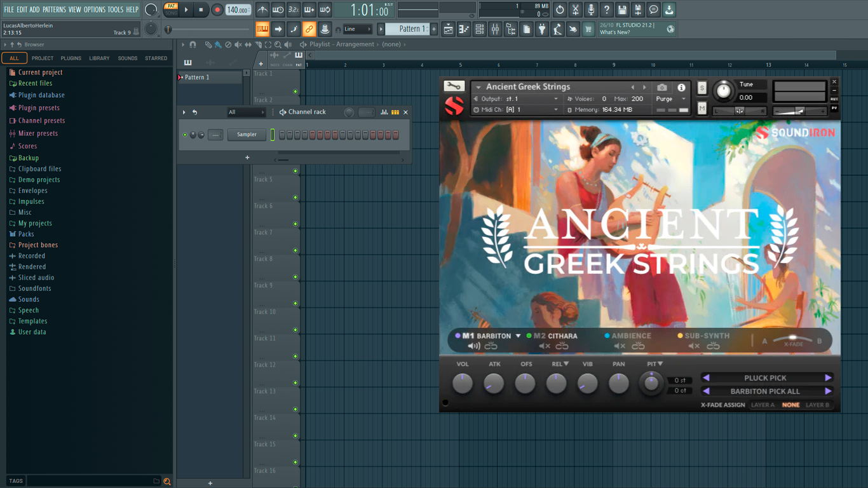Toggle the typing keyboard to piano icon
The image size is (868, 488).
pos(262,29)
